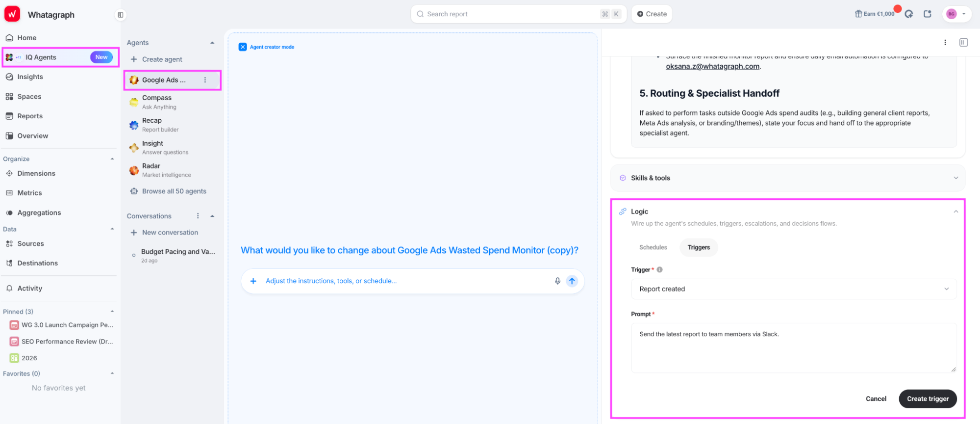This screenshot has width=980, height=424.
Task: Click Create agent plus button
Action: [x=134, y=59]
